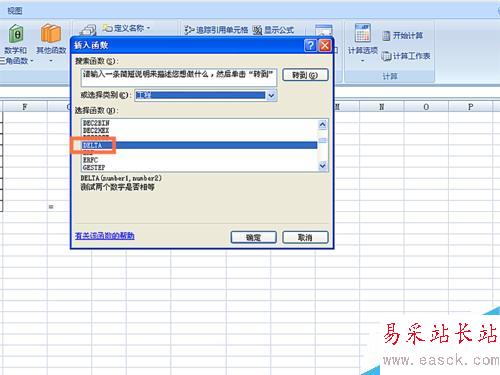Click the dialog help question mark
This screenshot has width=500, height=375.
click(310, 45)
